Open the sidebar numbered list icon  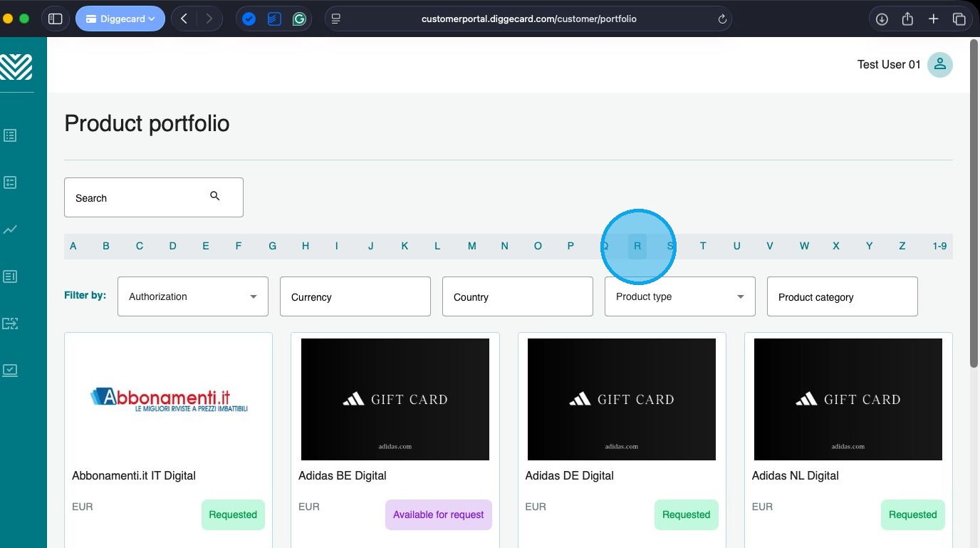(10, 135)
